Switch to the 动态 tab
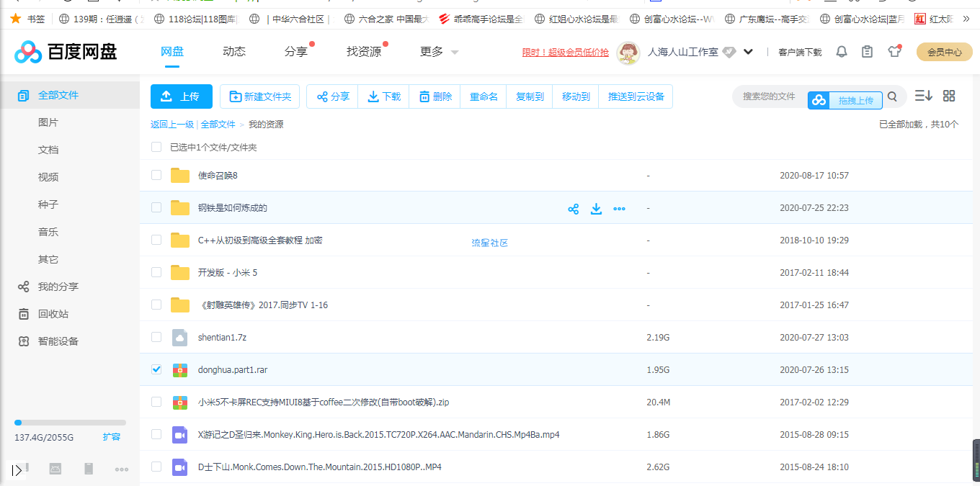The image size is (980, 486). (x=234, y=52)
